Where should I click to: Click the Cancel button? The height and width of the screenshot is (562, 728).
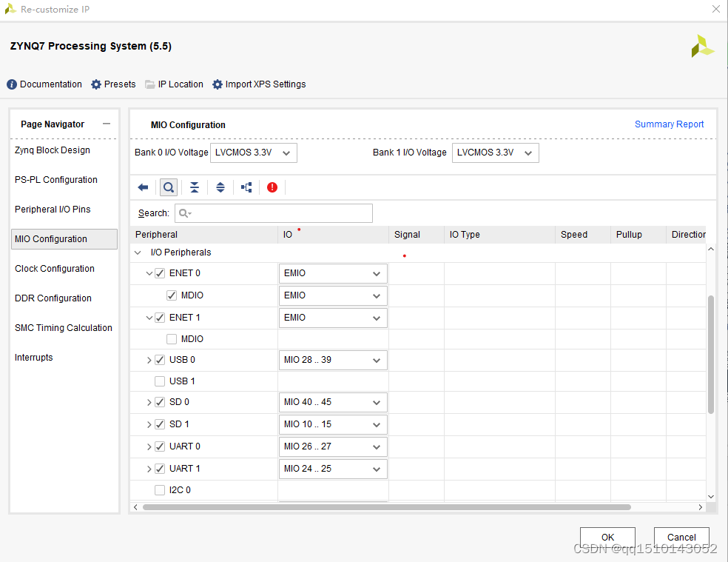pyautogui.click(x=681, y=537)
